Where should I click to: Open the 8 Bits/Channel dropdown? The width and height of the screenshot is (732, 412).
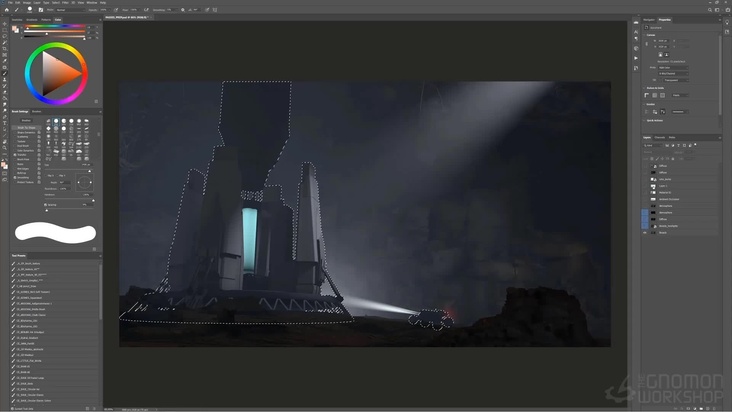(x=673, y=74)
